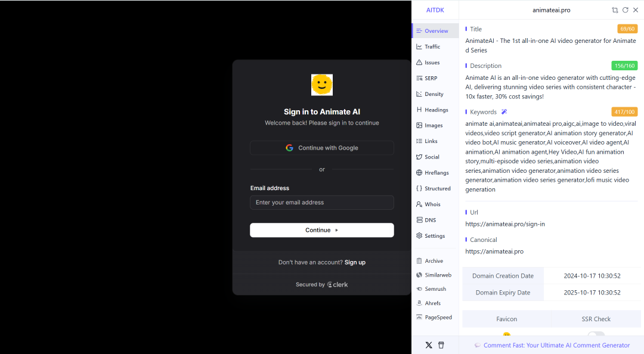Image resolution: width=644 pixels, height=354 pixels.
Task: Open the Overview tab in AITDK sidebar
Action: (435, 31)
